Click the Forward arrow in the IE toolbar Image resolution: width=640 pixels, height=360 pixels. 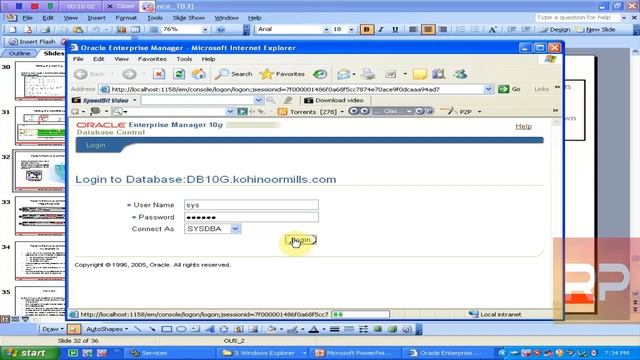(x=129, y=74)
